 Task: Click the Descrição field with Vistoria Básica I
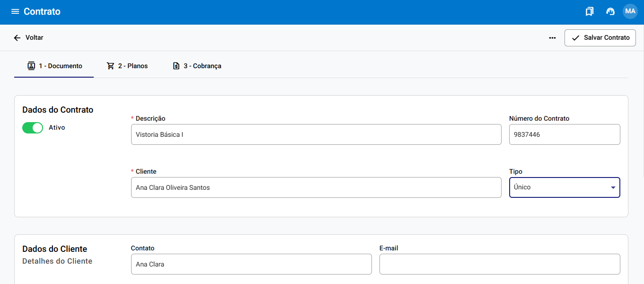tap(316, 134)
